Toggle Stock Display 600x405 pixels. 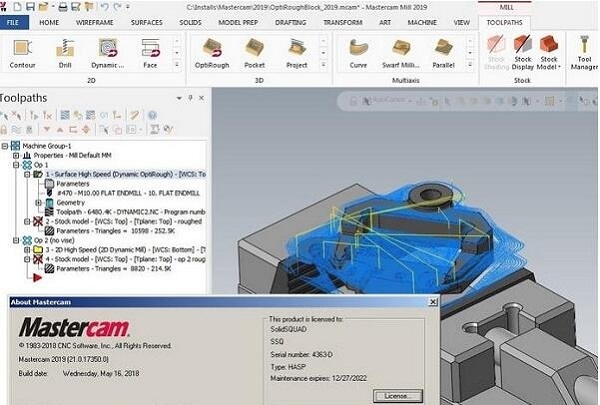523,53
